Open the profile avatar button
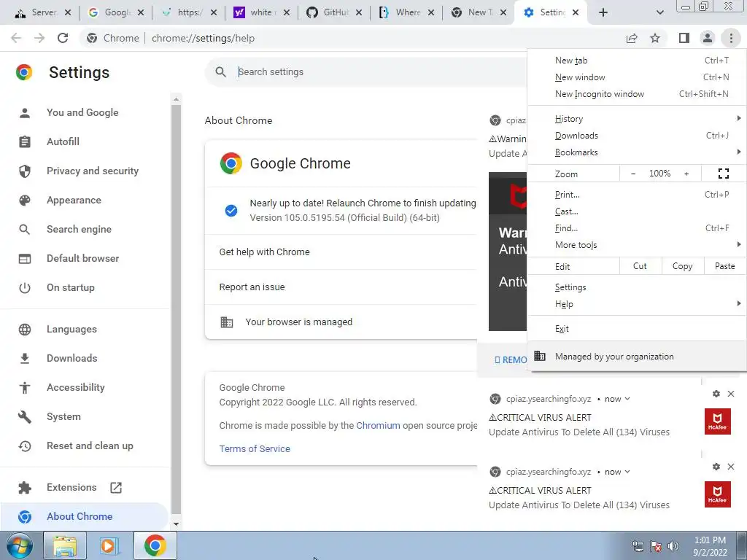The image size is (747, 560). 708,38
